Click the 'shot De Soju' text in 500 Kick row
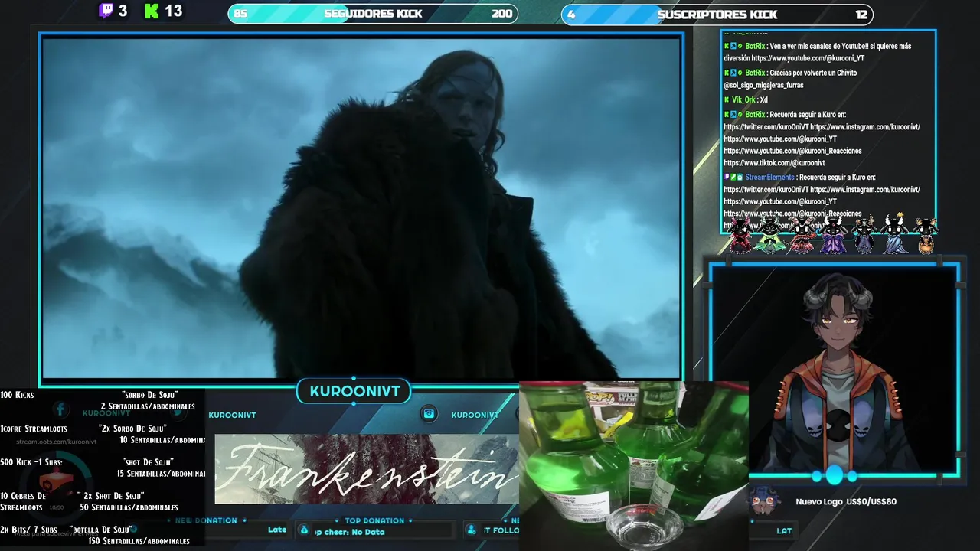Image resolution: width=980 pixels, height=551 pixels. click(148, 462)
